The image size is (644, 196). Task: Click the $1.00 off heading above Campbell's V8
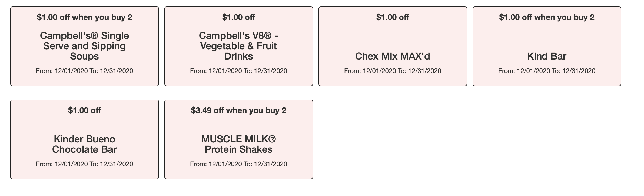238,17
